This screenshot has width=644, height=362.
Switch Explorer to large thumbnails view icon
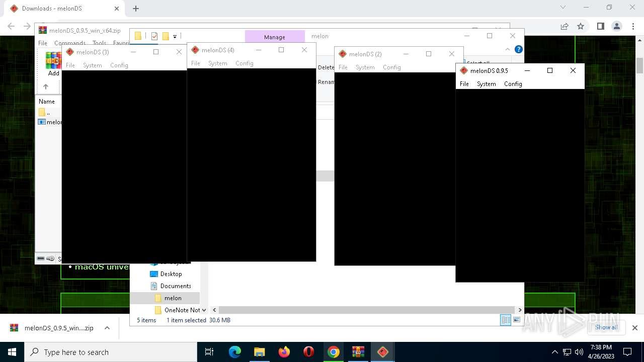click(517, 320)
